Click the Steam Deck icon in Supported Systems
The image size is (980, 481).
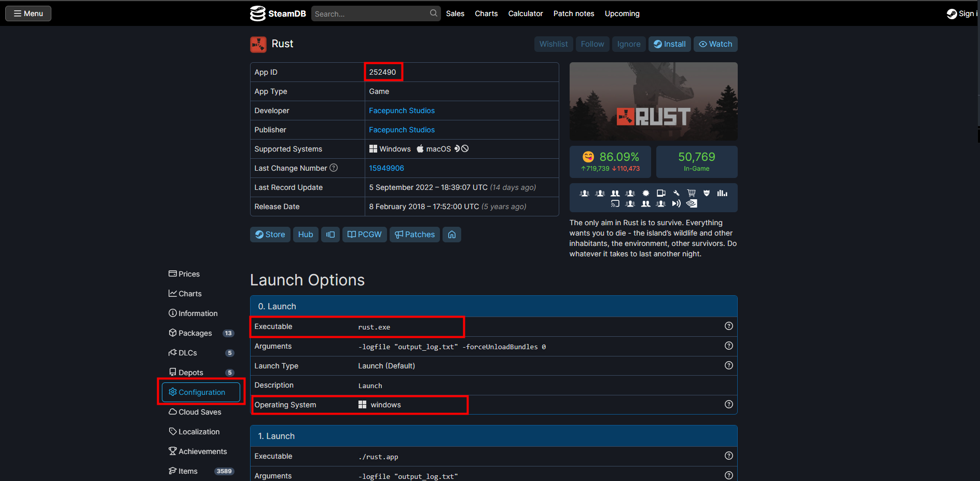pyautogui.click(x=457, y=148)
